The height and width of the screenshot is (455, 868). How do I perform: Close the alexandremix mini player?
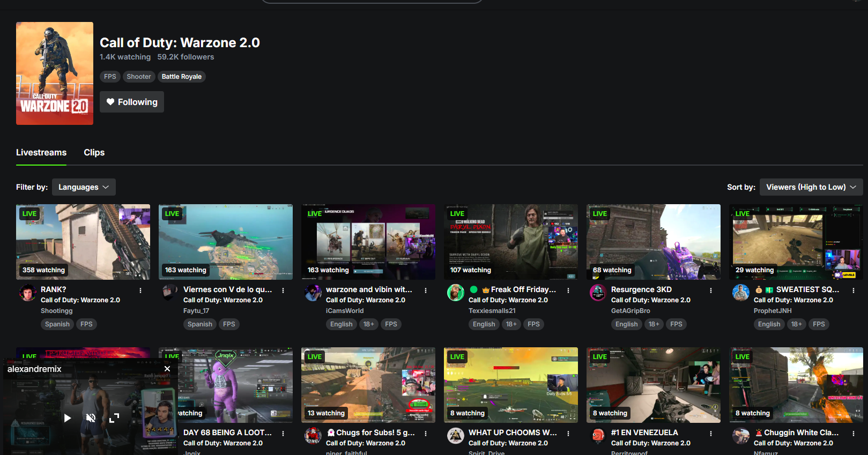click(167, 369)
